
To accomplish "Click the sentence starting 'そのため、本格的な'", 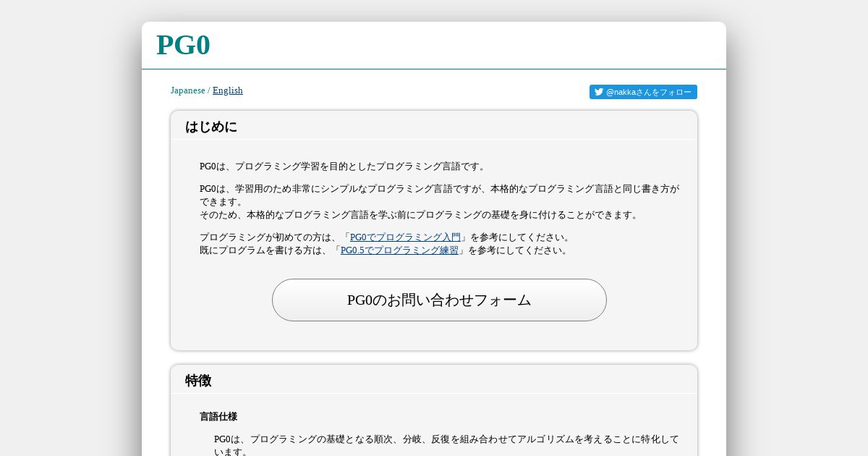I will 420,215.
